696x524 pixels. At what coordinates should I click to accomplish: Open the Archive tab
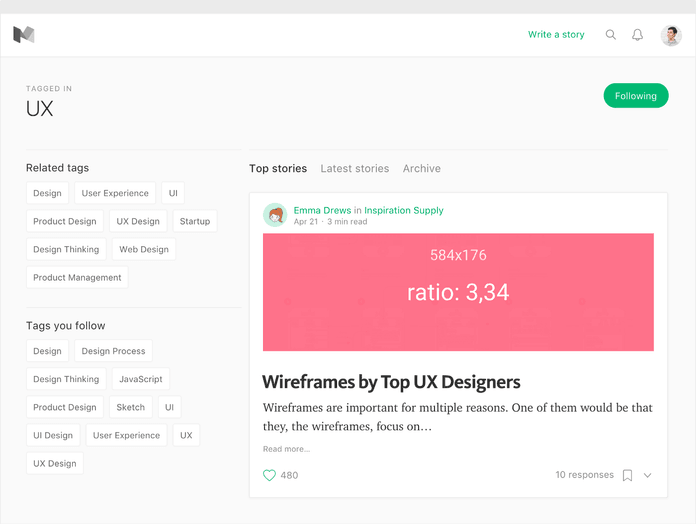click(421, 169)
